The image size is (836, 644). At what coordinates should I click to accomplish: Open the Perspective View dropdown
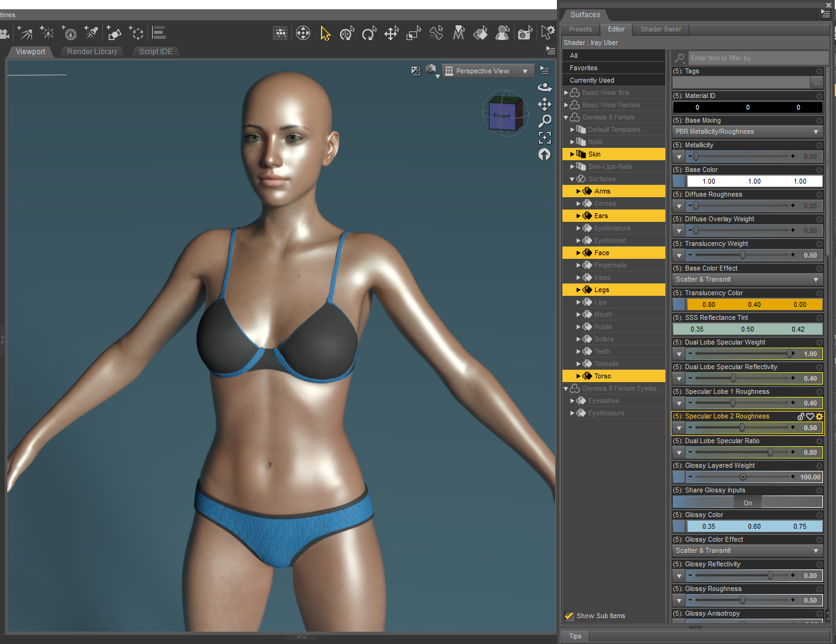487,71
